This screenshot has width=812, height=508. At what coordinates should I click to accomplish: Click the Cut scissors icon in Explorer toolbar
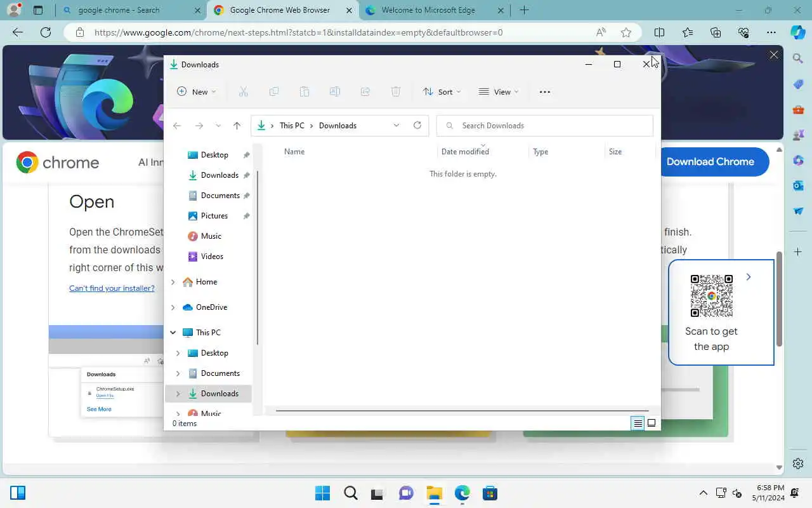click(x=243, y=92)
